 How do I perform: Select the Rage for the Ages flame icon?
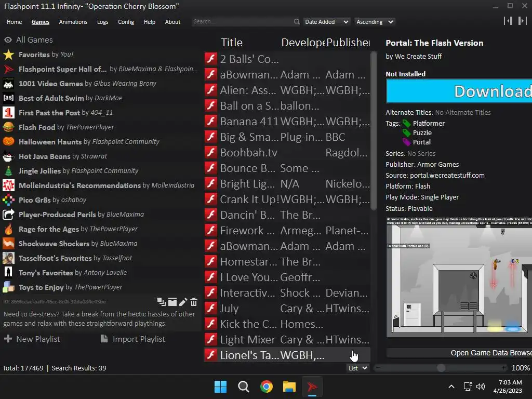click(x=8, y=229)
